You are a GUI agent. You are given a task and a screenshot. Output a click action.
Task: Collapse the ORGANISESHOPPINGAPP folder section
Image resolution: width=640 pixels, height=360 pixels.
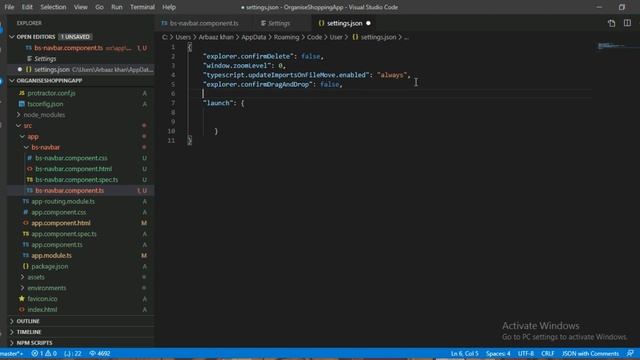click(x=12, y=80)
